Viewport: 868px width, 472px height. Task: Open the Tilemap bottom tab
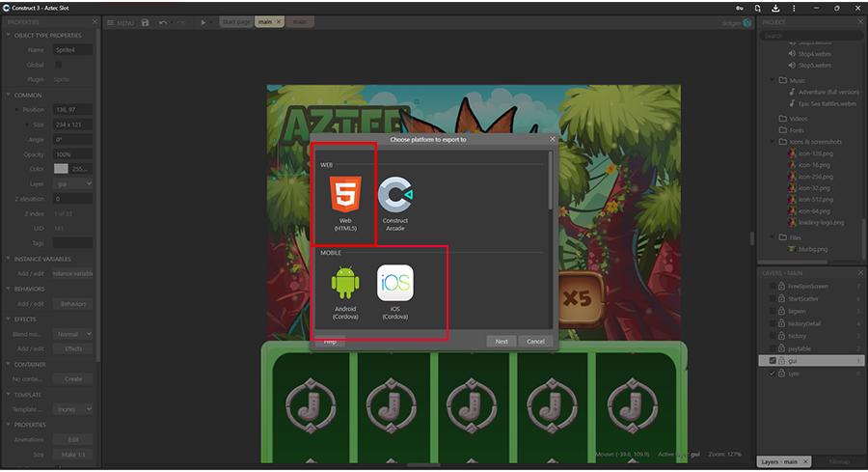tap(839, 462)
